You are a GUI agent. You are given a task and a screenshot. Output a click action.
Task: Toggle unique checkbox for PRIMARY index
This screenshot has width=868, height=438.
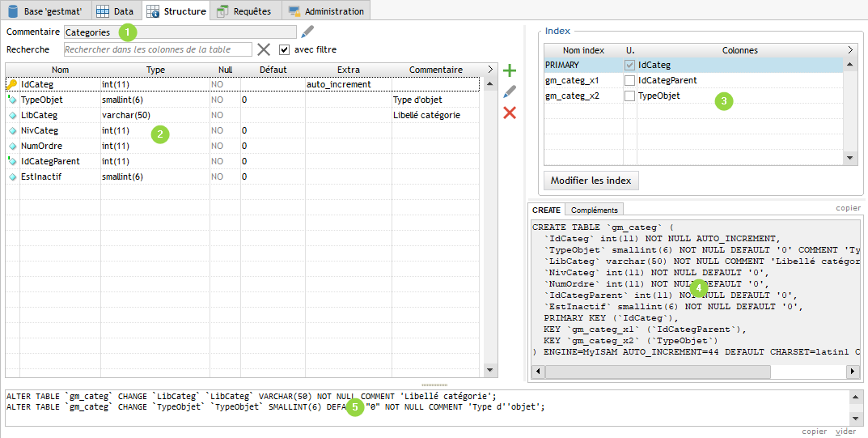[x=629, y=65]
